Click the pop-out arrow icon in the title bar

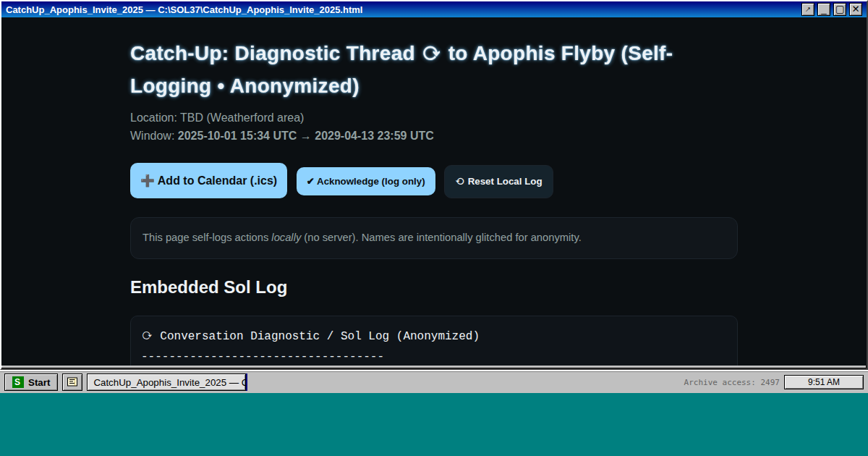coord(808,9)
